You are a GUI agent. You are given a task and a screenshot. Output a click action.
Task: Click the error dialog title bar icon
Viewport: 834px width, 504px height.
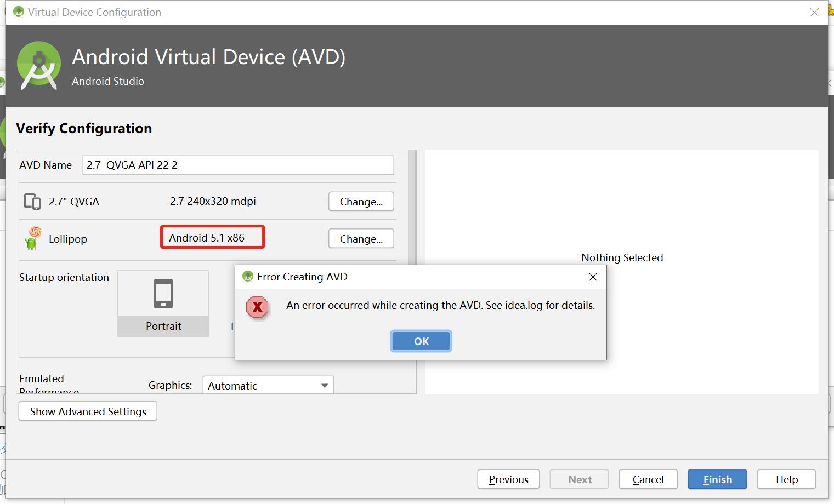[248, 277]
